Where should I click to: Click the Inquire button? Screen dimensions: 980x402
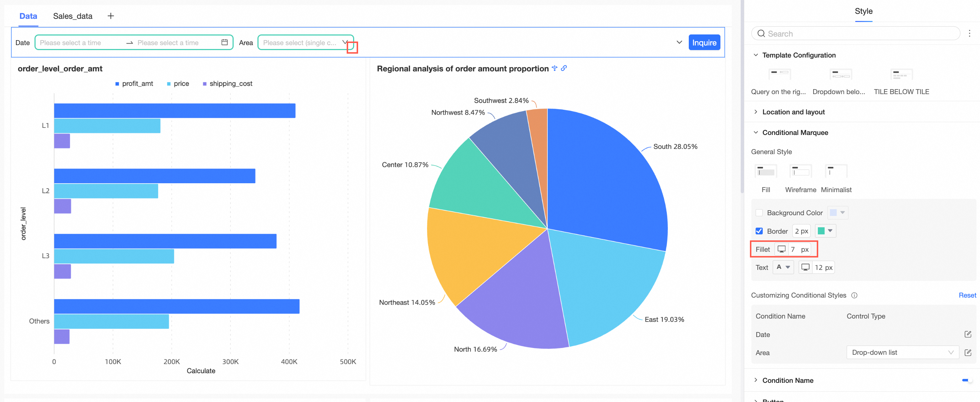pyautogui.click(x=704, y=43)
